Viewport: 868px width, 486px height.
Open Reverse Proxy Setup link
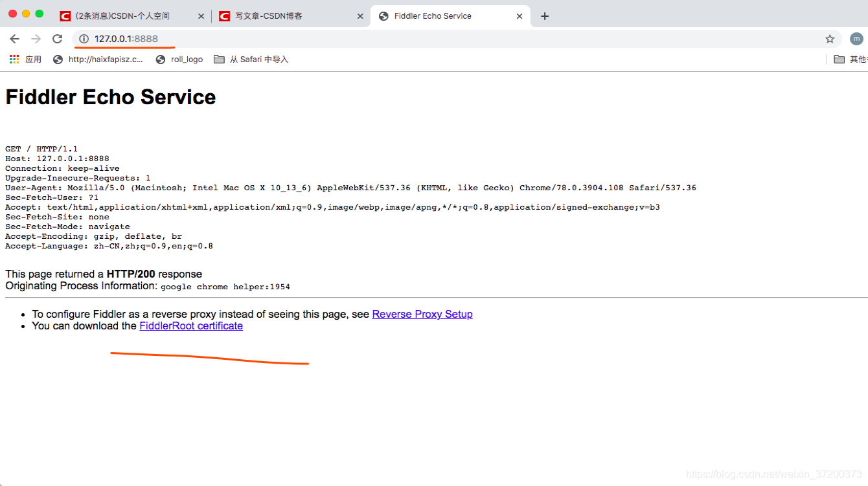pos(422,315)
